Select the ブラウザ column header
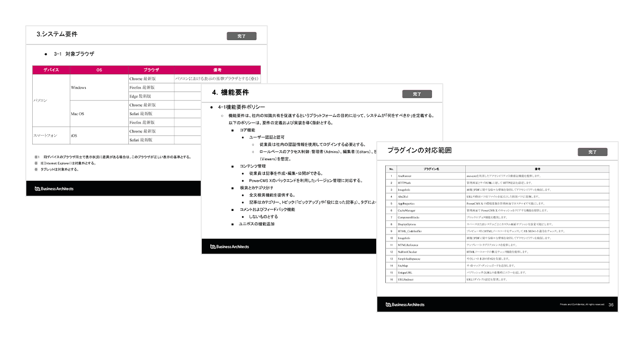Viewport: 644px width, 338px height. pos(151,70)
